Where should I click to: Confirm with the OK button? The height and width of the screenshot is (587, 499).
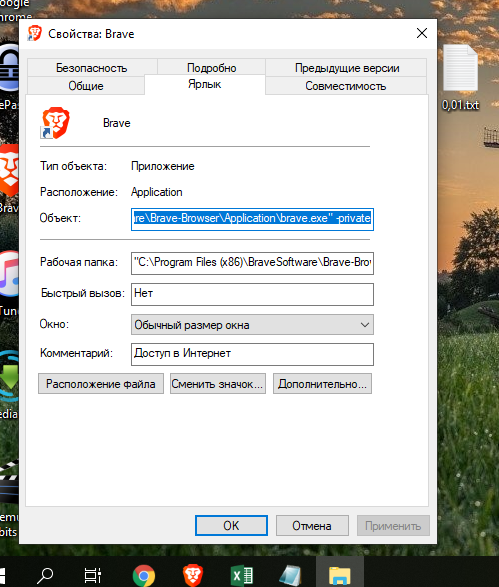coord(231,526)
